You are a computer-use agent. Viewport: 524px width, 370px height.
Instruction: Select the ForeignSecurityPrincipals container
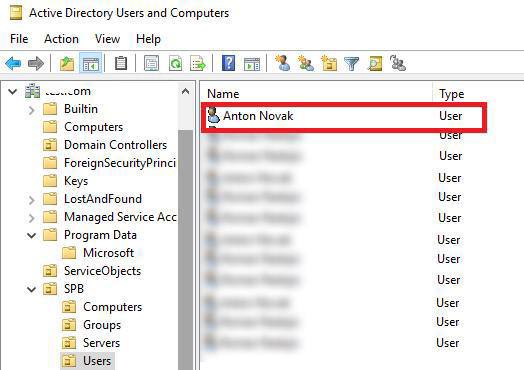pyautogui.click(x=120, y=163)
